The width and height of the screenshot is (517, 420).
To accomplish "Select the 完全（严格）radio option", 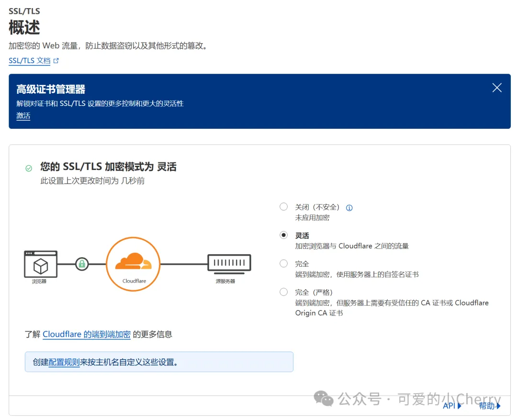I will (283, 292).
